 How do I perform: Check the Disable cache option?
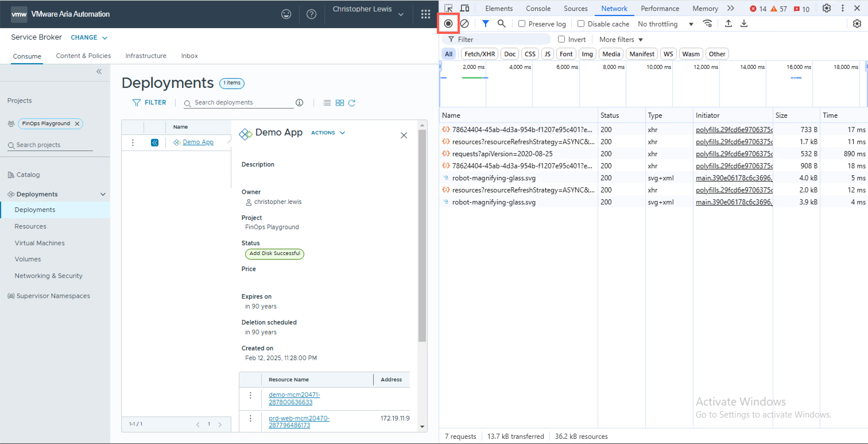(581, 24)
